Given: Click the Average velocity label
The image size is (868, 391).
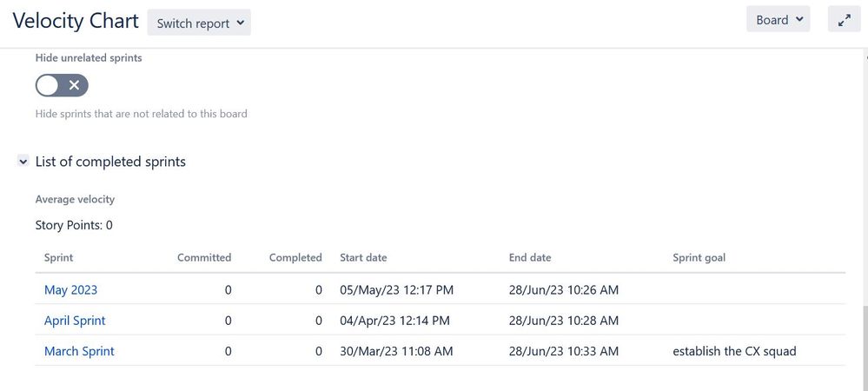Looking at the screenshot, I should (x=75, y=199).
